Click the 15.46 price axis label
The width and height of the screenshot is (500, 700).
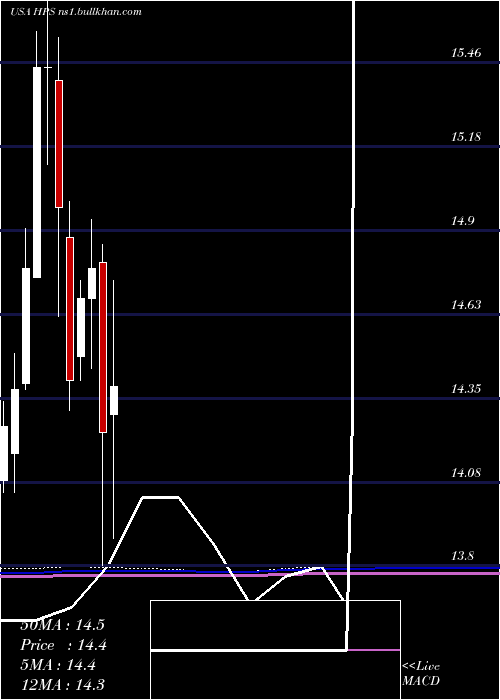[x=466, y=53]
